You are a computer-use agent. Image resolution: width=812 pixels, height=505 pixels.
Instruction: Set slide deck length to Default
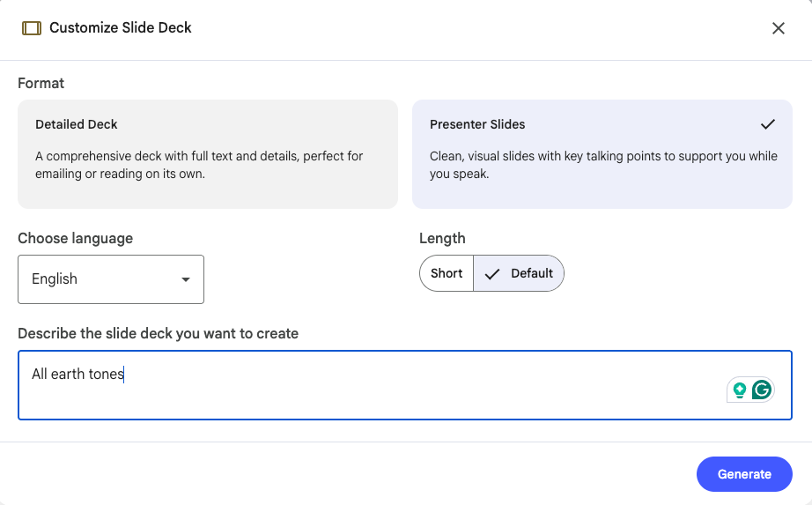[x=531, y=273]
